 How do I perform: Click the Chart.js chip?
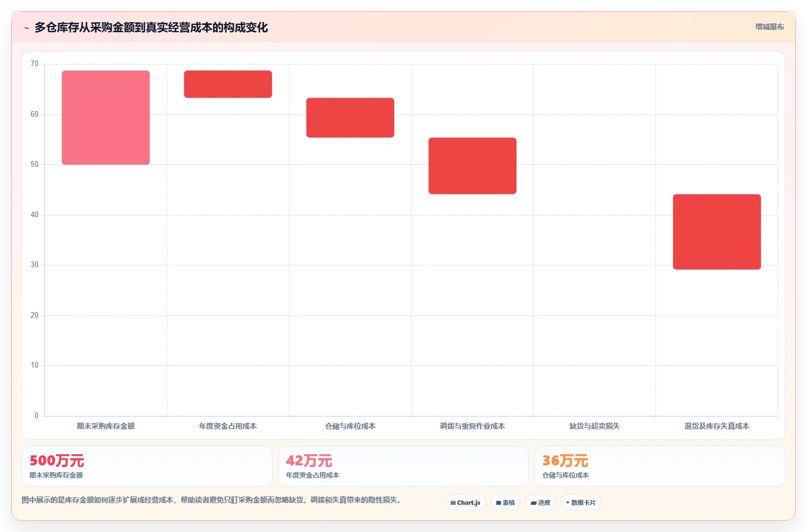(x=465, y=503)
